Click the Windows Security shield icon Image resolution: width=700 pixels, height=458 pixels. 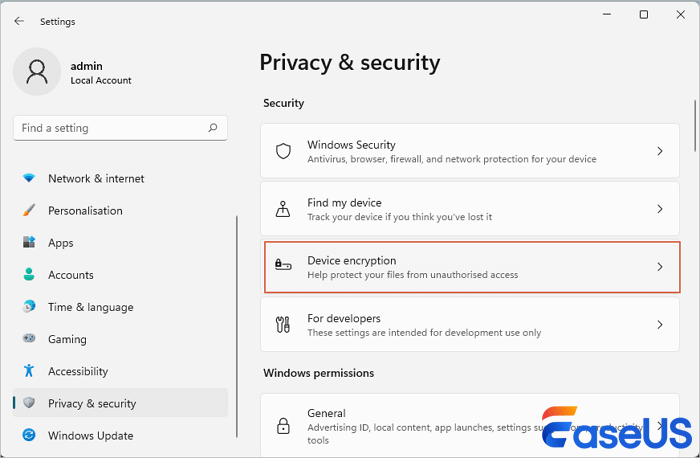coord(284,151)
